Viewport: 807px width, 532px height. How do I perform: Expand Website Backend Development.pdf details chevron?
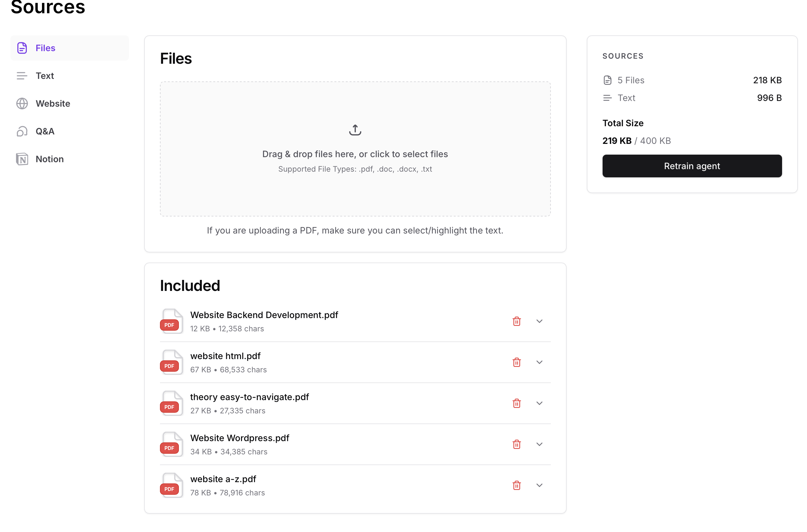[x=539, y=321]
